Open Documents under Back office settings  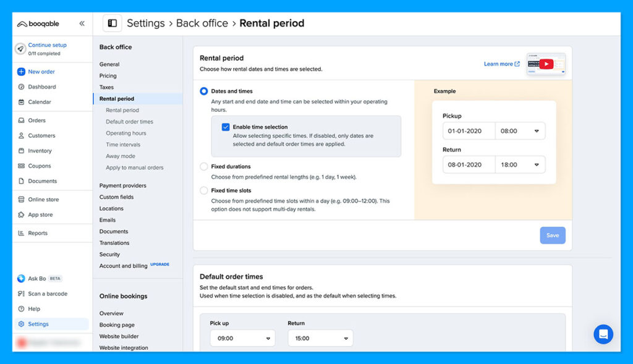pos(114,232)
